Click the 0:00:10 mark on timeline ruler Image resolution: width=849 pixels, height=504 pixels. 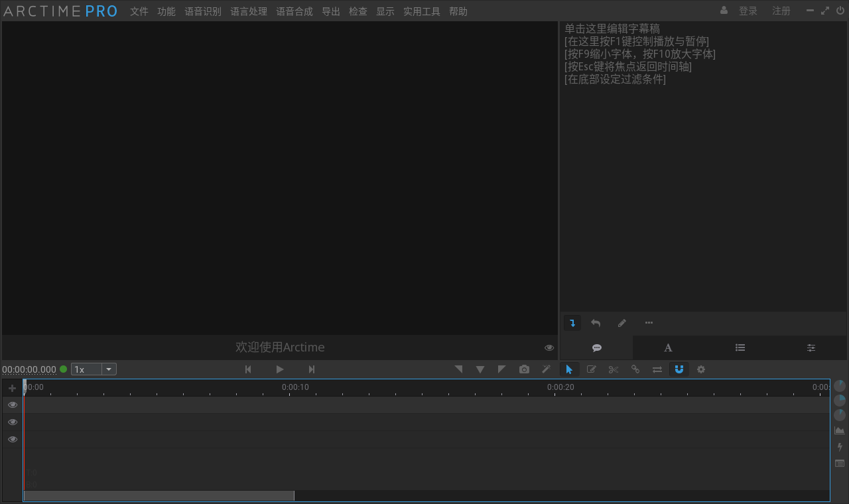pyautogui.click(x=295, y=387)
